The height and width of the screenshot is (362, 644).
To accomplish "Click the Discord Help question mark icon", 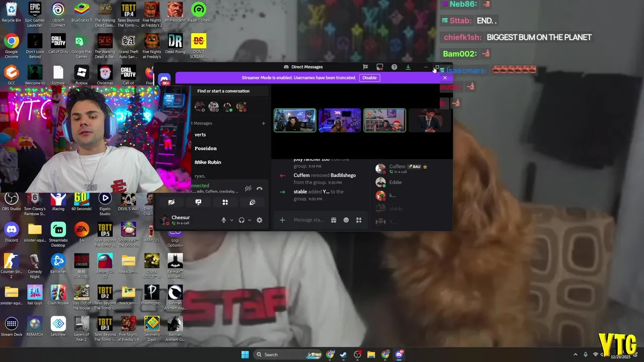I will pos(394,67).
